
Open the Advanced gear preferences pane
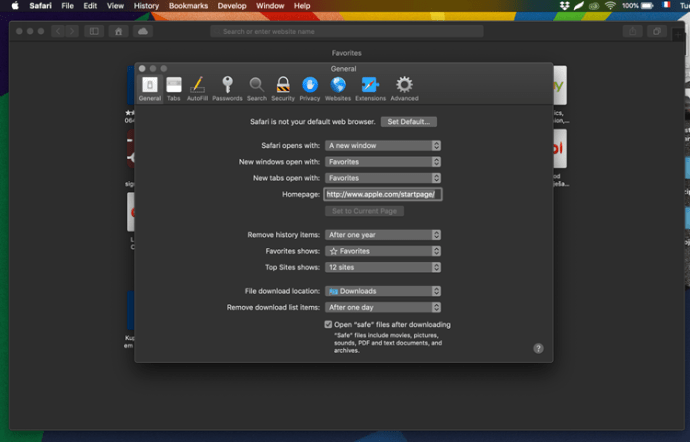404,89
